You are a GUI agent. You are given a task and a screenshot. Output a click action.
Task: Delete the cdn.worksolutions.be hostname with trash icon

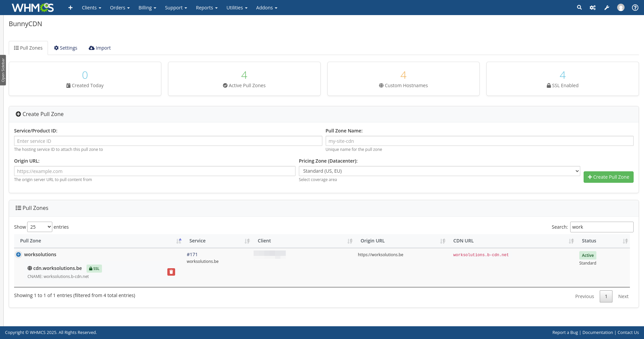tap(171, 272)
